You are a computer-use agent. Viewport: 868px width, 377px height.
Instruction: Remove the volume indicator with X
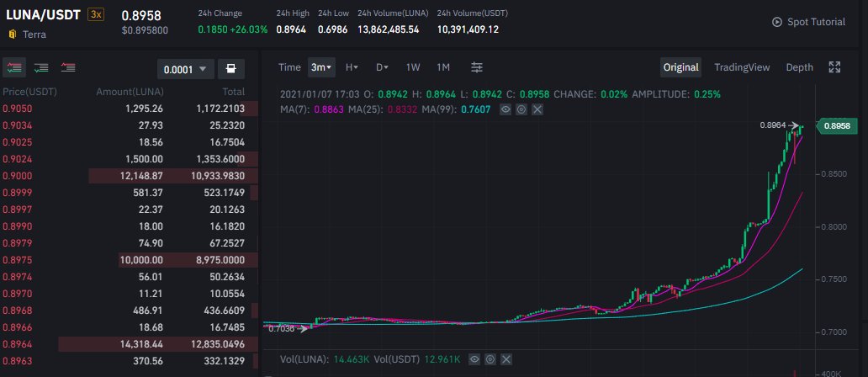click(506, 359)
